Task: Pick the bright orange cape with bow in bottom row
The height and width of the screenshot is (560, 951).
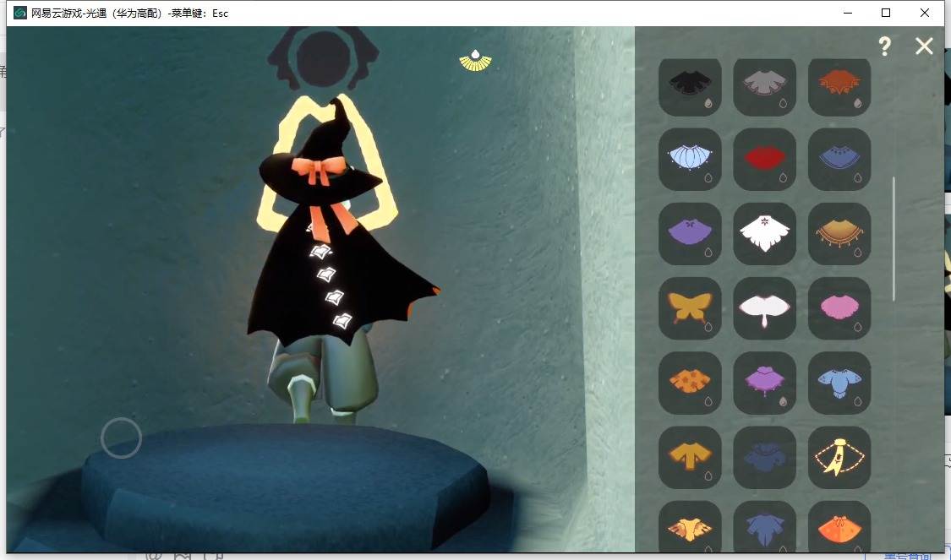Action: [x=839, y=527]
